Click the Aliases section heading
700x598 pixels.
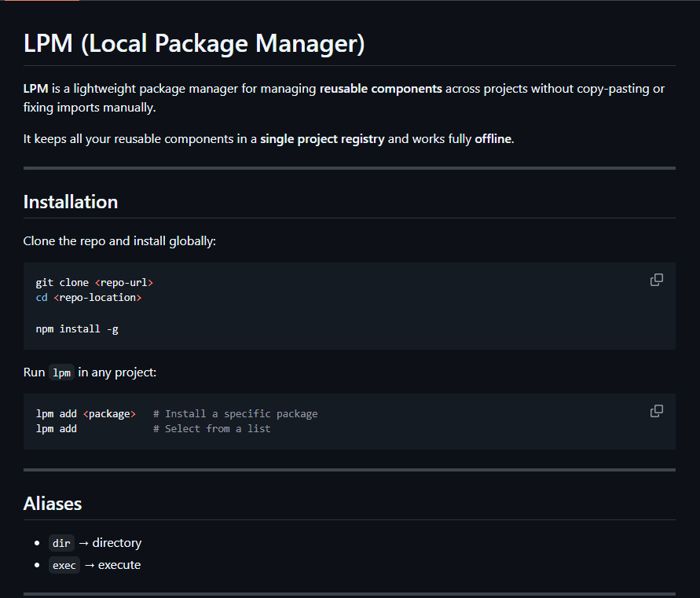53,503
